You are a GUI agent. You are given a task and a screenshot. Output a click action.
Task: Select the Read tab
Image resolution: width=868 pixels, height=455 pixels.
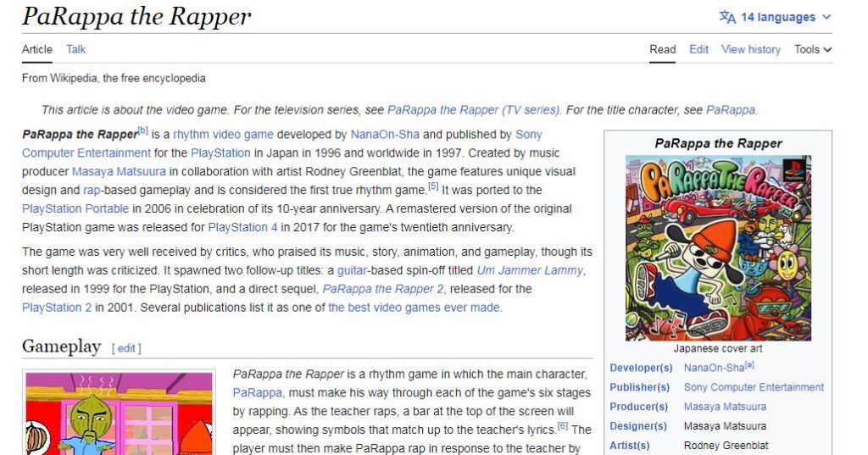(662, 49)
